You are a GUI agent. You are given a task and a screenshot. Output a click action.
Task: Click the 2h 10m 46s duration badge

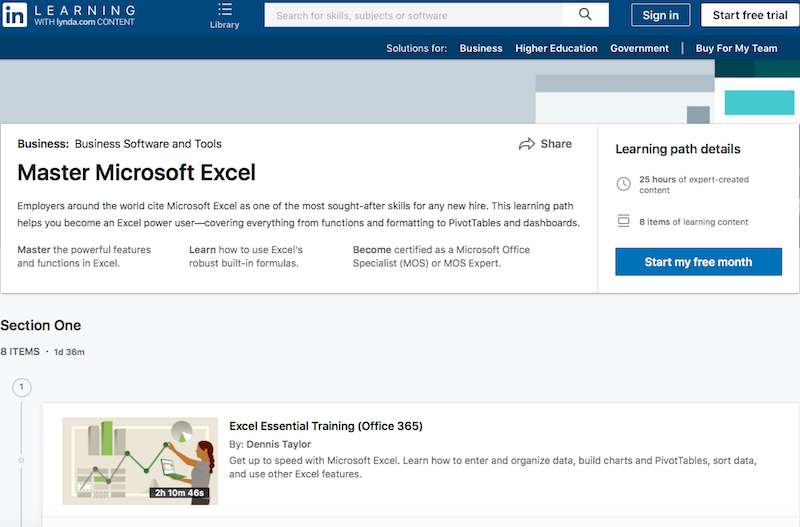[x=179, y=493]
